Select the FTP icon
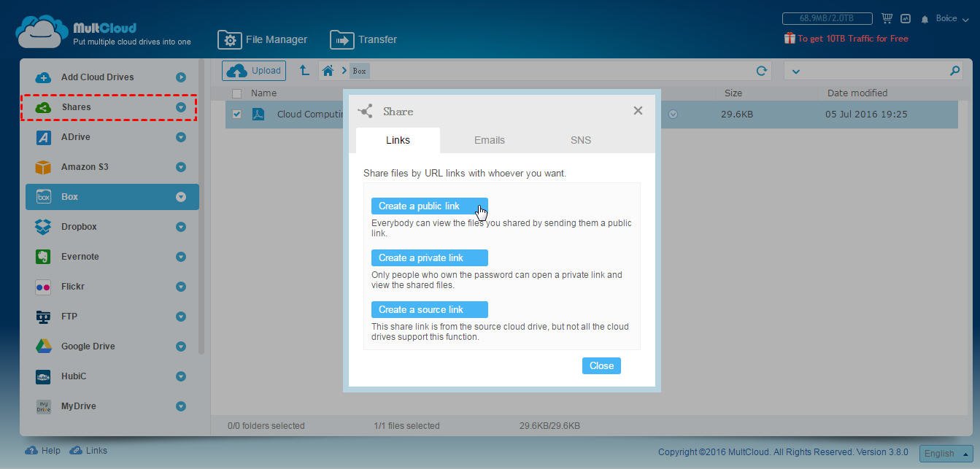Image resolution: width=980 pixels, height=469 pixels. [x=43, y=317]
